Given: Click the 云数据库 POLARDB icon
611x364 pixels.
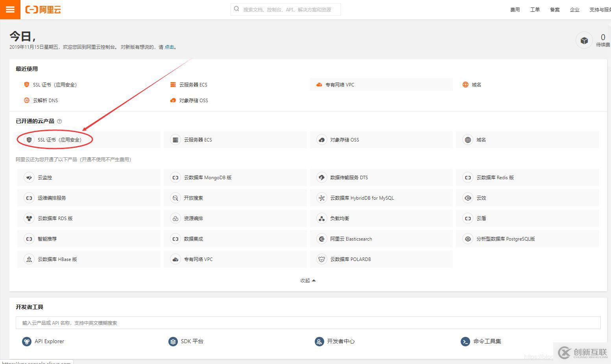Looking at the screenshot, I should point(322,259).
